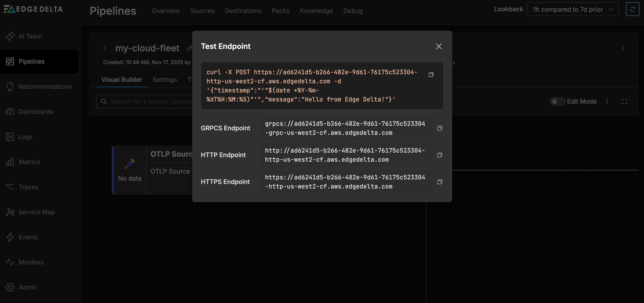Copy the HTTP Endpoint URL
Screen dimensions: 644x303
[439, 155]
